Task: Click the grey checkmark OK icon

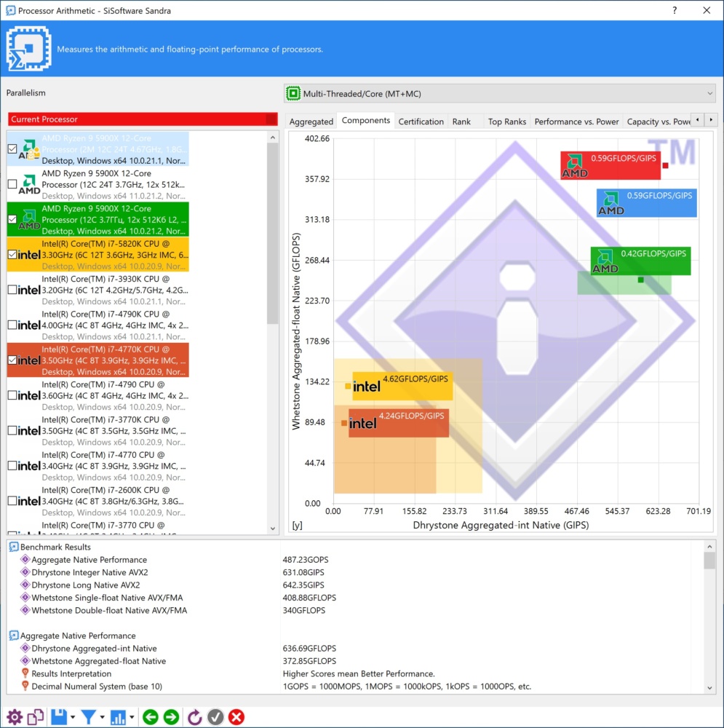Action: 215,717
